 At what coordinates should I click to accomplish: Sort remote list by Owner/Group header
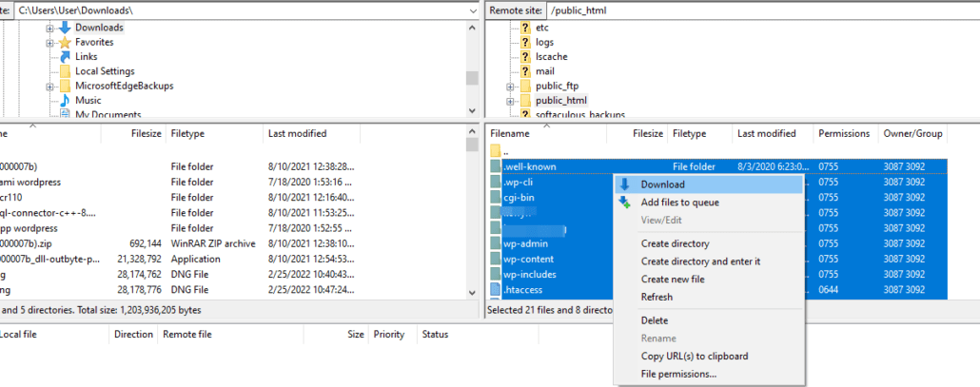coord(912,133)
